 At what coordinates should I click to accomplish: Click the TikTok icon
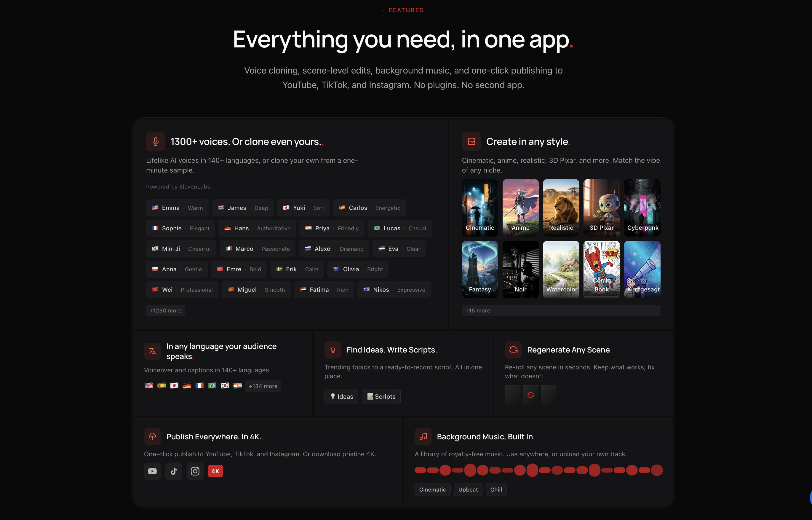pos(174,471)
